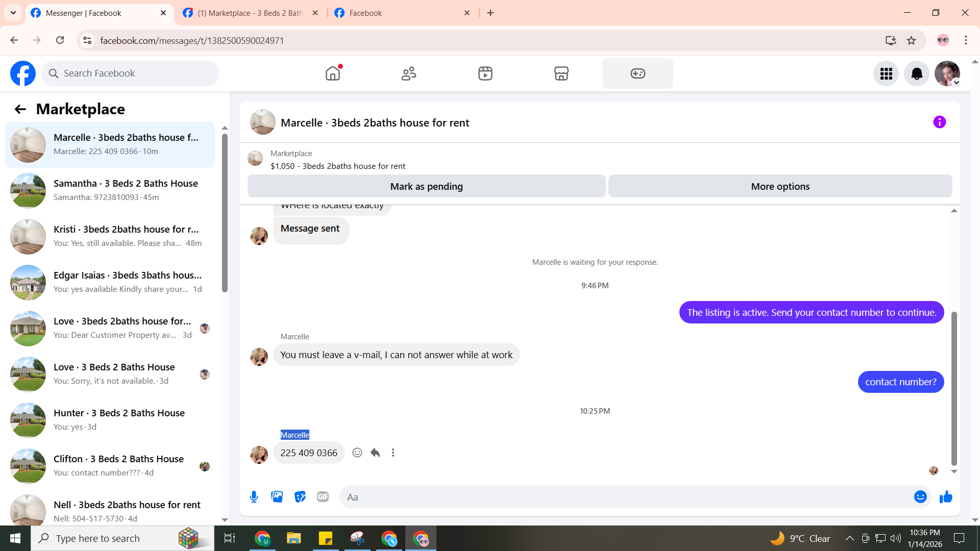Open Facebook notifications bell
Screen dimensions: 980x551
click(917, 73)
